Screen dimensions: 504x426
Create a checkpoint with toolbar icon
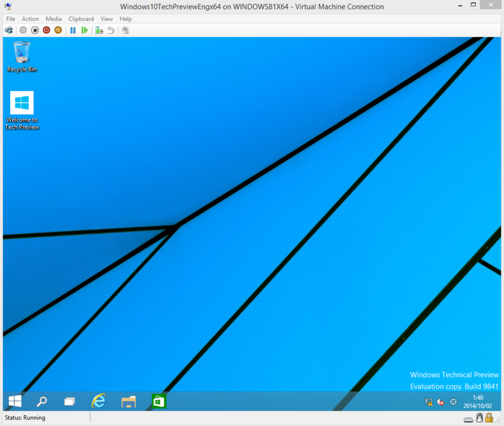(99, 30)
